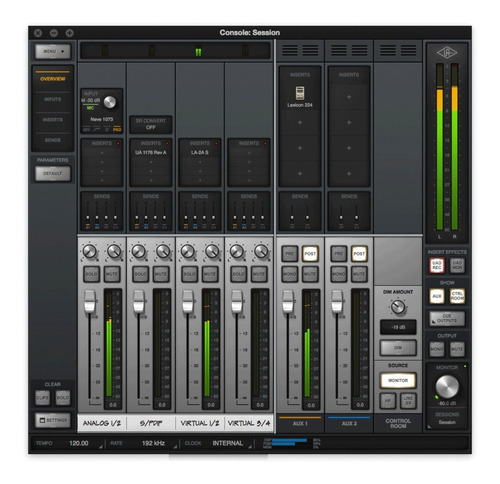
Task: Mute the ANALOG 1/2 channel
Action: (x=112, y=274)
